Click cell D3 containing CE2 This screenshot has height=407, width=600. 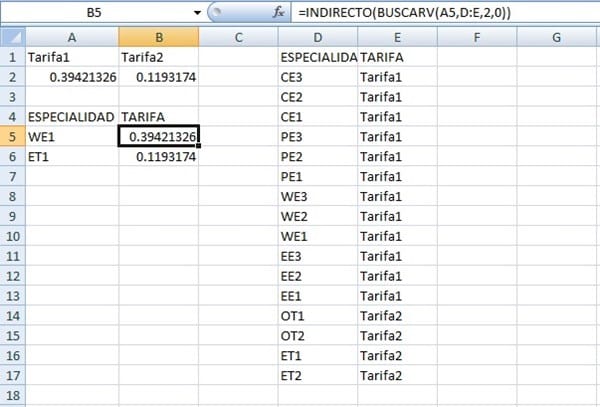318,97
